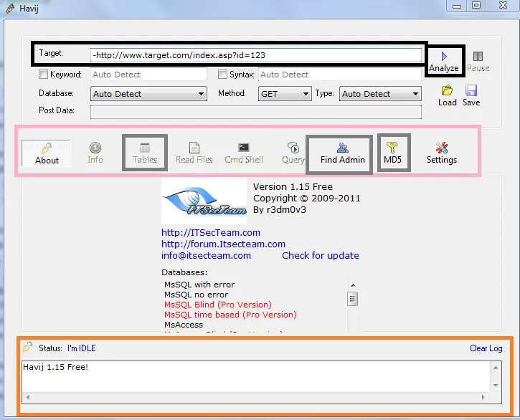Image resolution: width=520 pixels, height=420 pixels.
Task: Click the Havij carrot title icon
Action: [10, 9]
